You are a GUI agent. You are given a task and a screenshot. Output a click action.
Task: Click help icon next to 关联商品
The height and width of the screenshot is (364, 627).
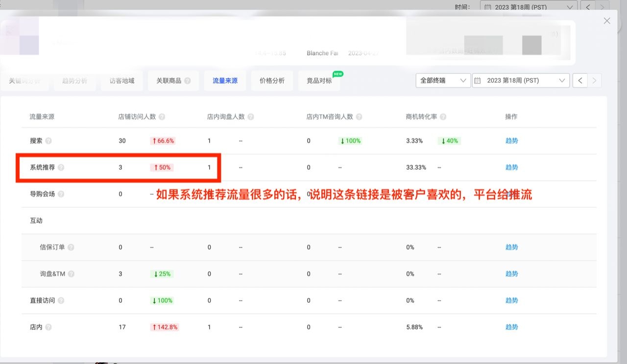[x=188, y=81]
